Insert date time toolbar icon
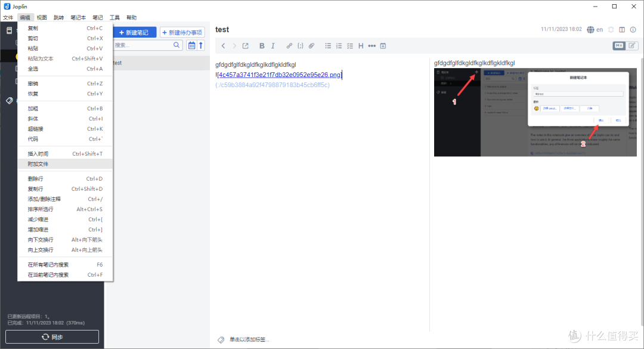Screen dimensions: 644x349 (383, 45)
